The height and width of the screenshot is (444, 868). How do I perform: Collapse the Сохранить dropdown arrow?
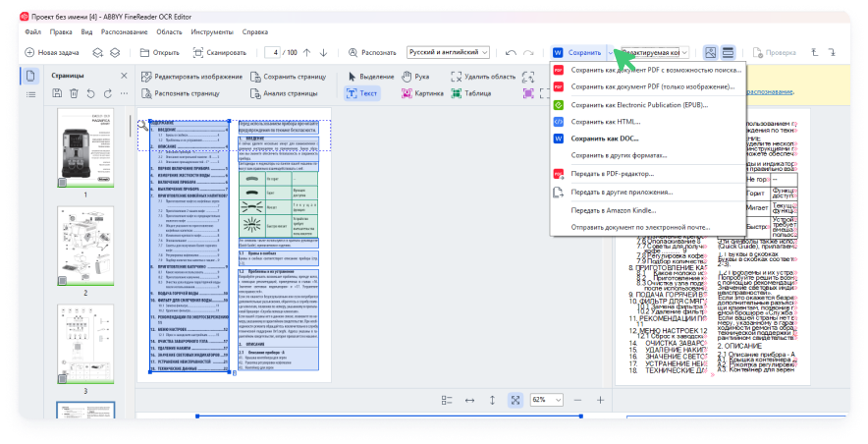611,53
